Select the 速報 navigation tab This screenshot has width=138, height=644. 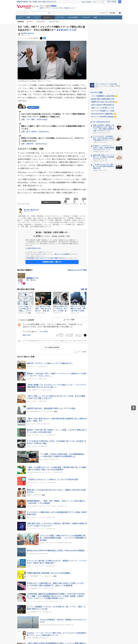(28, 17)
